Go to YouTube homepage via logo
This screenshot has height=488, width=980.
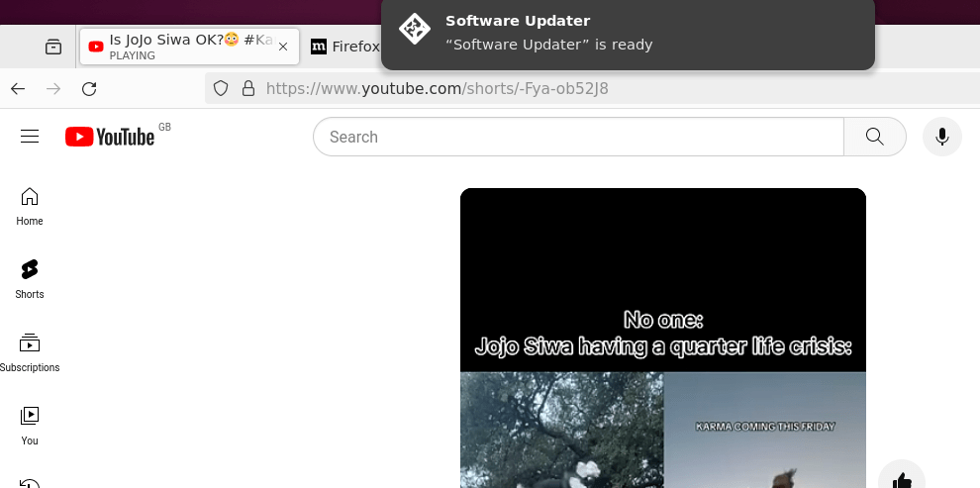tap(110, 137)
